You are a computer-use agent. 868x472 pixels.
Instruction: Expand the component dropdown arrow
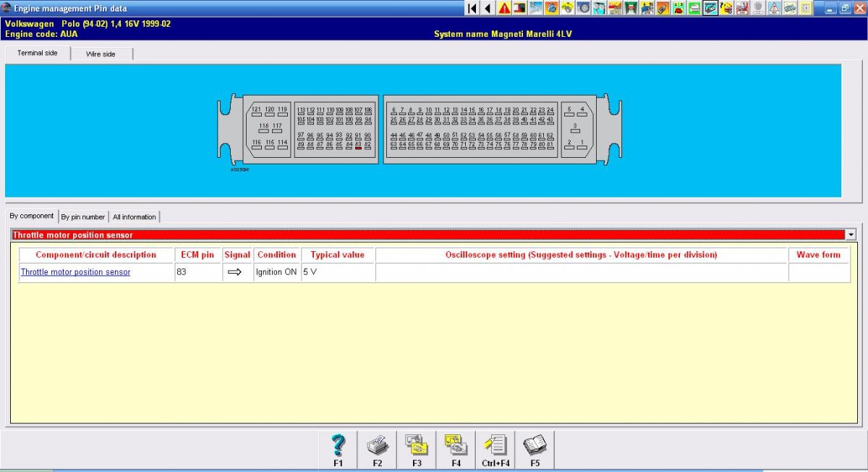pos(850,235)
